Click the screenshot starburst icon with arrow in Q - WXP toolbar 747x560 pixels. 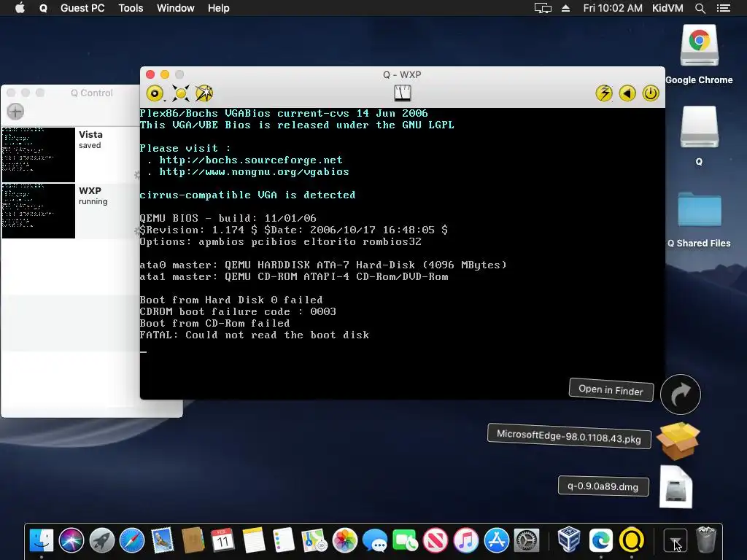coord(204,93)
